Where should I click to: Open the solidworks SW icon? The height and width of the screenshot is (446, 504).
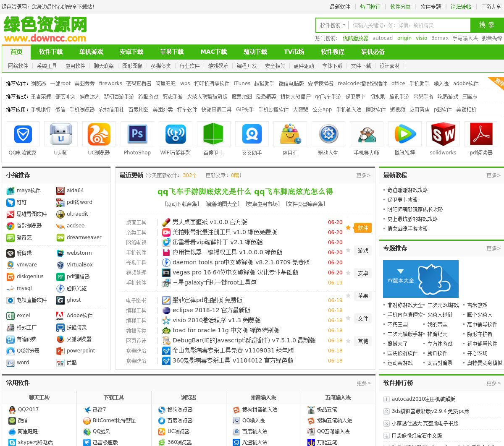pos(443,134)
